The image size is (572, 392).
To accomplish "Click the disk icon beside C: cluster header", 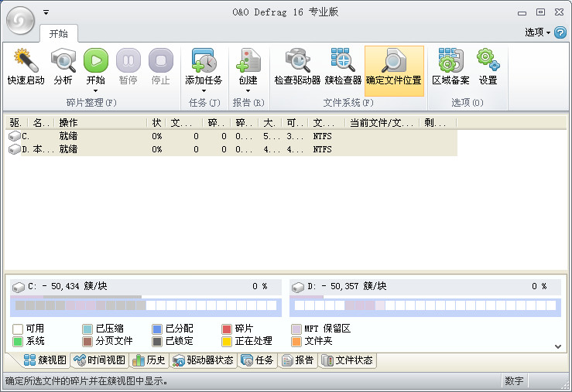I will [19, 288].
